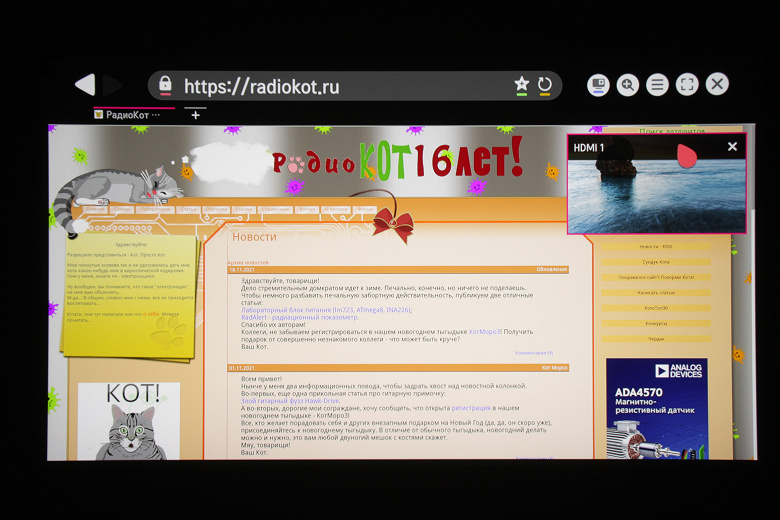The height and width of the screenshot is (520, 780).
Task: Open Форум in site menu
Action: [x=365, y=209]
